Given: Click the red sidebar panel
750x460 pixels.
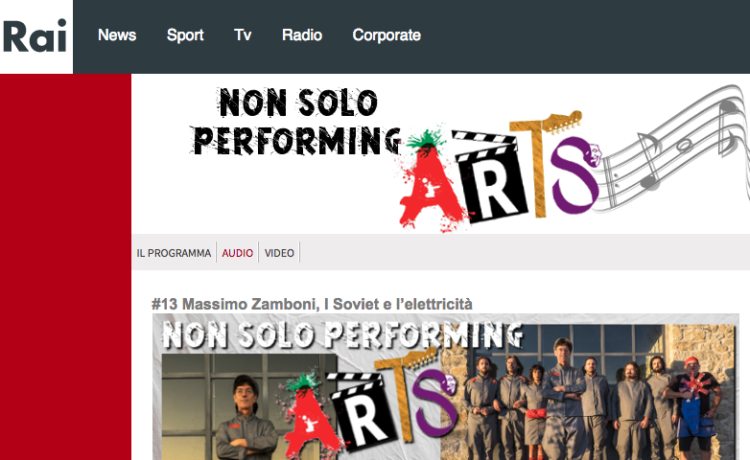Looking at the screenshot, I should (66, 267).
